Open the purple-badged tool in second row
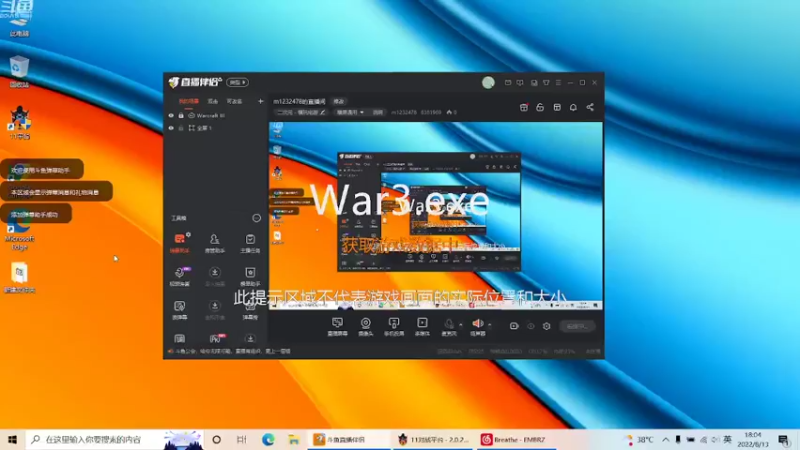 pos(180,276)
